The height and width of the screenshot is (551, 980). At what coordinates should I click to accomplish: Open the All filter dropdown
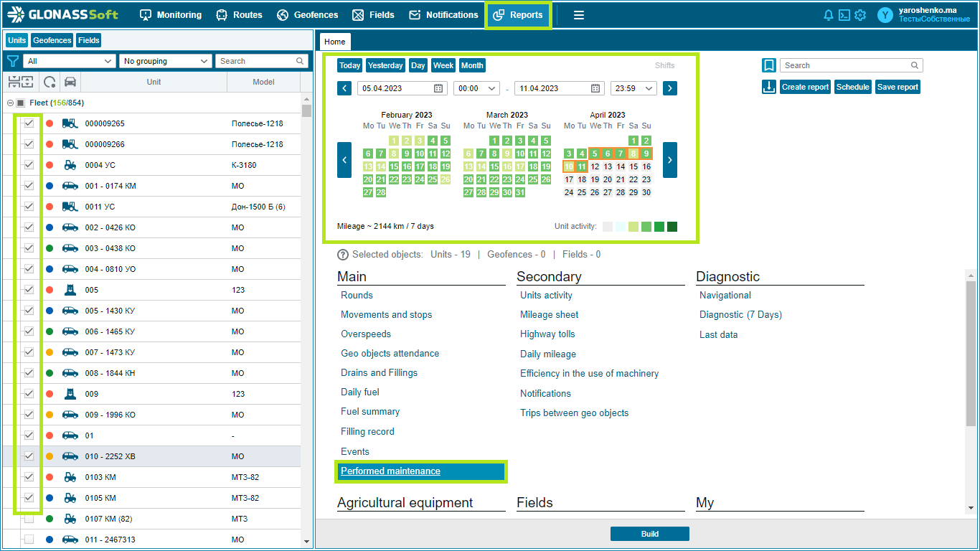tap(70, 61)
